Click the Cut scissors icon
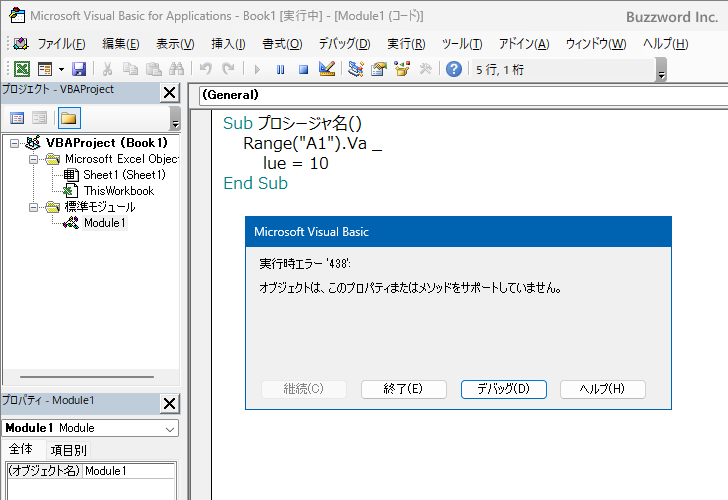728x500 pixels. (107, 69)
